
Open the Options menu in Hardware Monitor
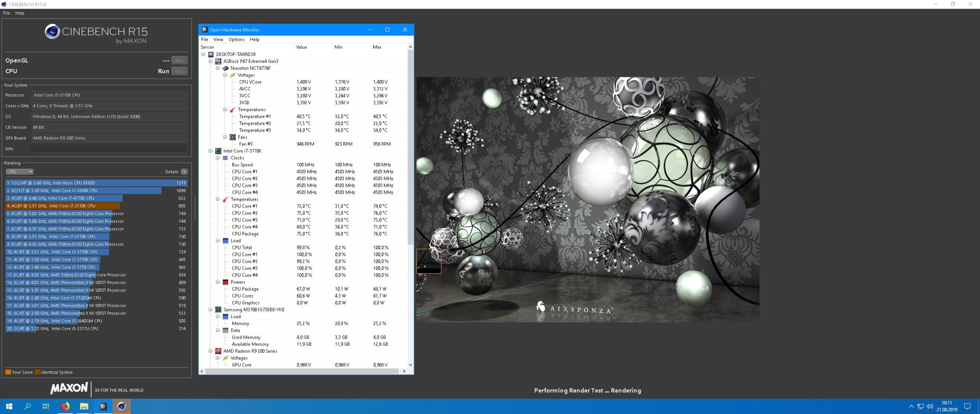[x=236, y=40]
